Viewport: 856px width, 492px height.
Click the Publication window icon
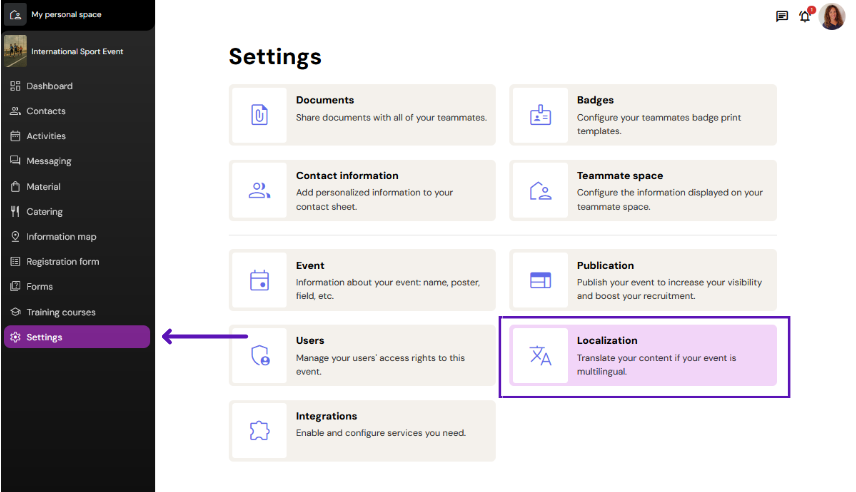pyautogui.click(x=540, y=280)
